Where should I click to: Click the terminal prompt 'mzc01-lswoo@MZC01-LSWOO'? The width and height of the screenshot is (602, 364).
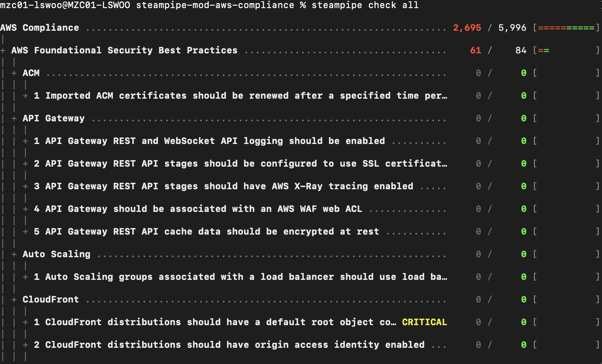tap(65, 5)
